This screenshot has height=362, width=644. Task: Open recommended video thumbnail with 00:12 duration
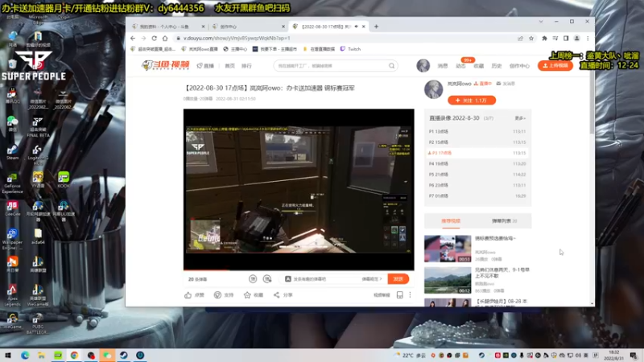(x=448, y=280)
